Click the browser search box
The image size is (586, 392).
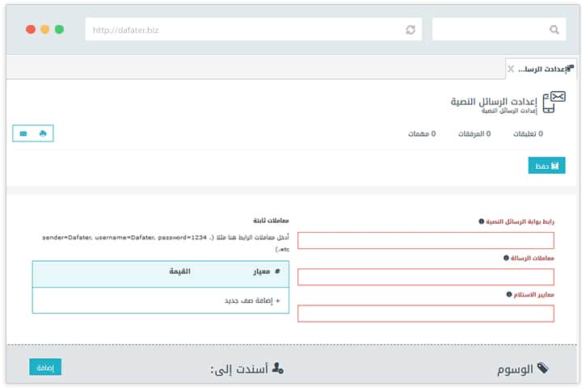coord(499,30)
